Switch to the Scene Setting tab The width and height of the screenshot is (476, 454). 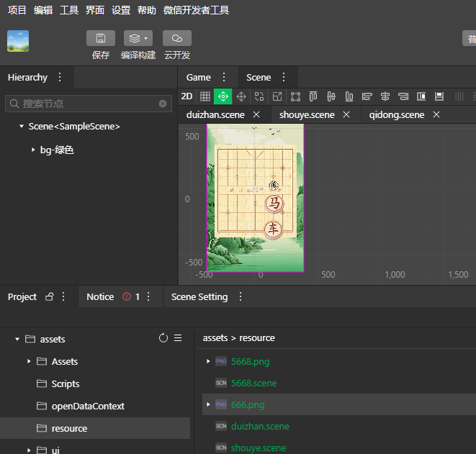199,296
